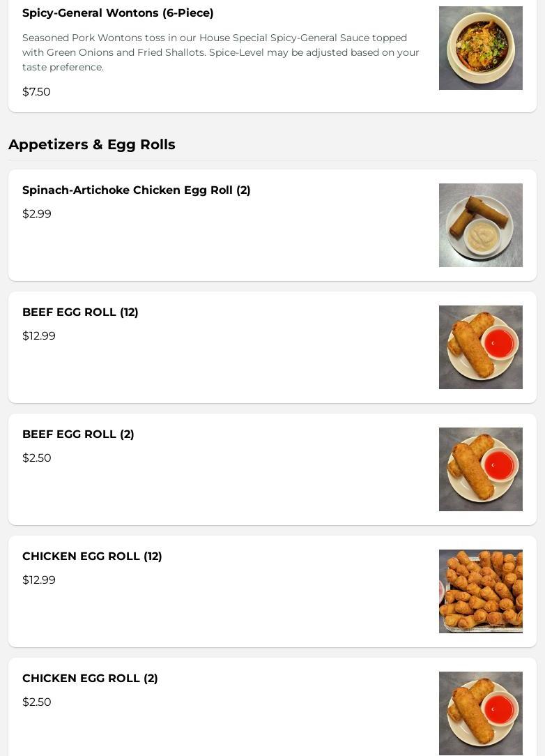
Task: Click the $2.99 Spinach-Artichoke price
Action: click(x=37, y=213)
